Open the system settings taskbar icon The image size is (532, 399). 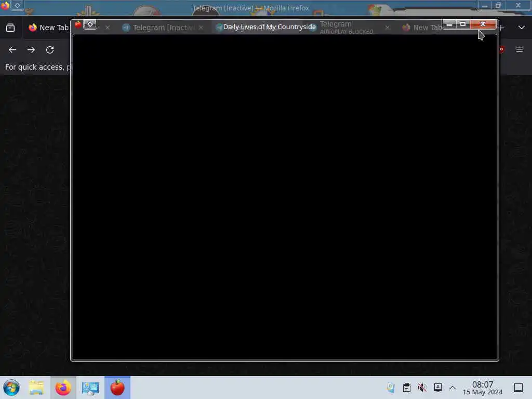click(90, 388)
